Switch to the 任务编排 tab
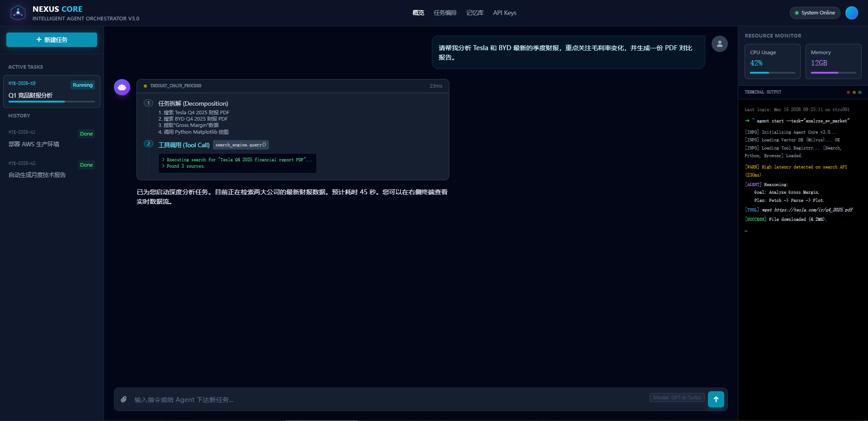The height and width of the screenshot is (421, 868). (445, 13)
